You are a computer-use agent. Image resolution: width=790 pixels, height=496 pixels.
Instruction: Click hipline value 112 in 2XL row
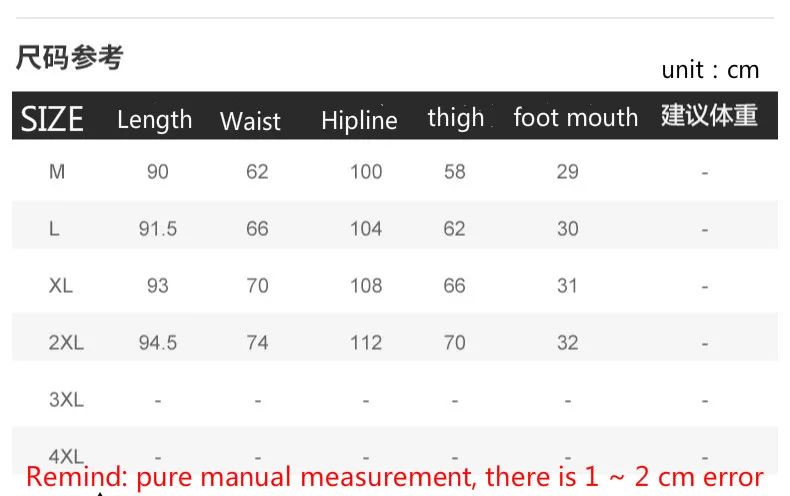click(x=366, y=343)
